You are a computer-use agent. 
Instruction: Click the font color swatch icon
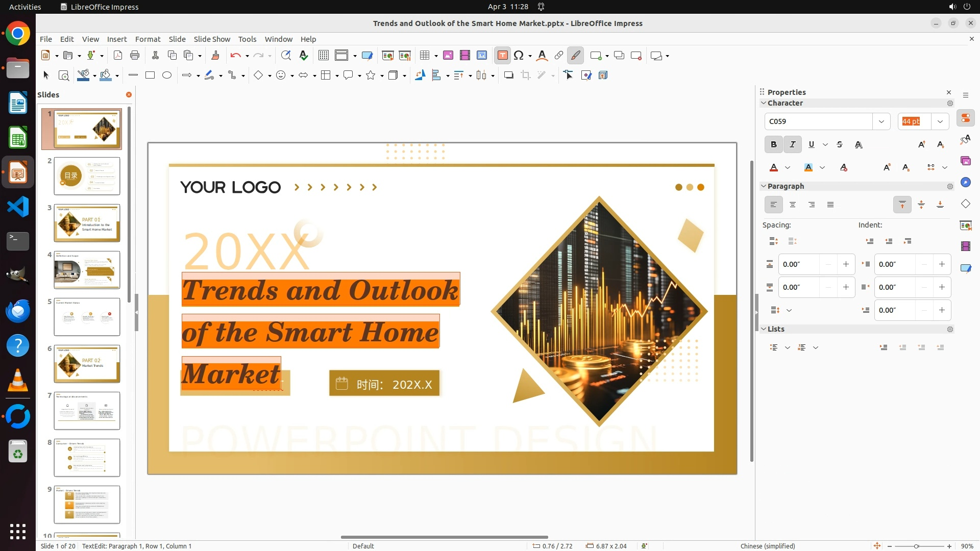tap(774, 167)
